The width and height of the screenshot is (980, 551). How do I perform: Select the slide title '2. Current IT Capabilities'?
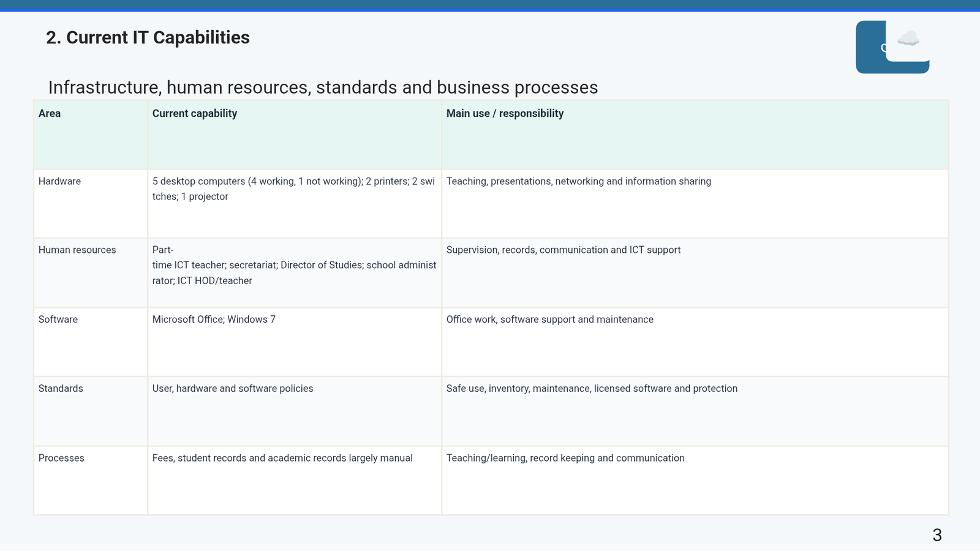tap(148, 37)
